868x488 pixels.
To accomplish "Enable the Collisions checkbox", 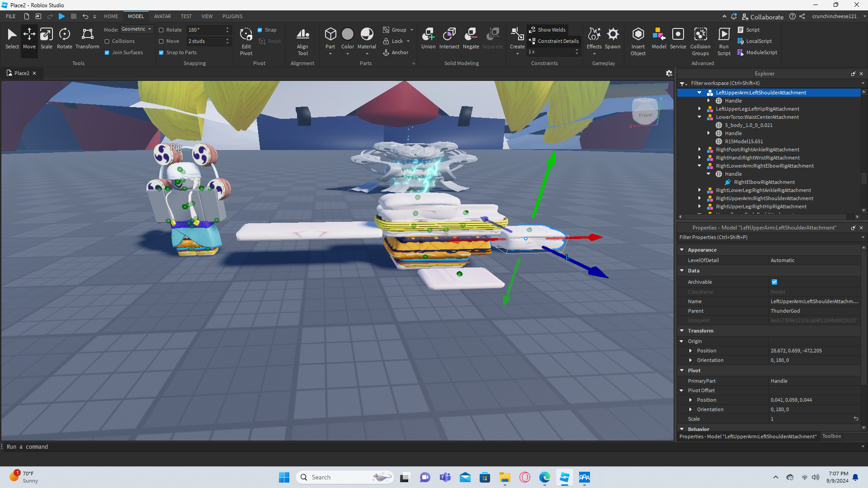I will [107, 41].
